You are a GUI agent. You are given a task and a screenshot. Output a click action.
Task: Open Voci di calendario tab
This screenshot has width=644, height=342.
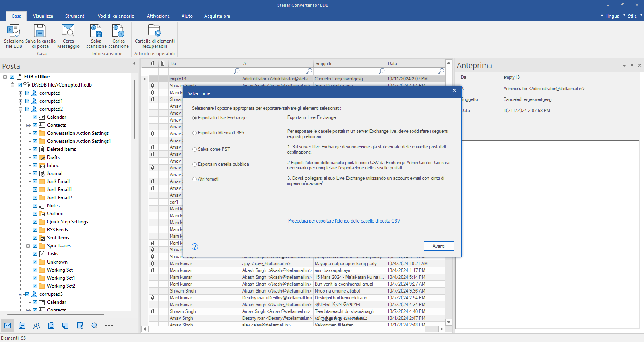116,16
